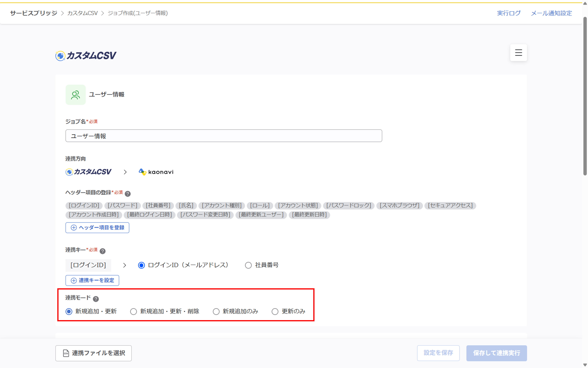
Task: Click the [氏名] header tag
Action: (186, 206)
